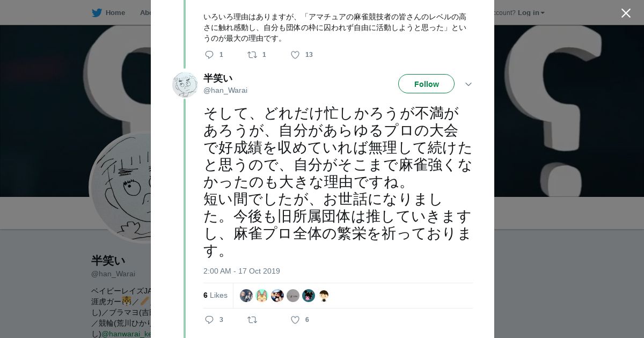This screenshot has height=338, width=644.
Task: Retweet the main tweet
Action: click(252, 320)
